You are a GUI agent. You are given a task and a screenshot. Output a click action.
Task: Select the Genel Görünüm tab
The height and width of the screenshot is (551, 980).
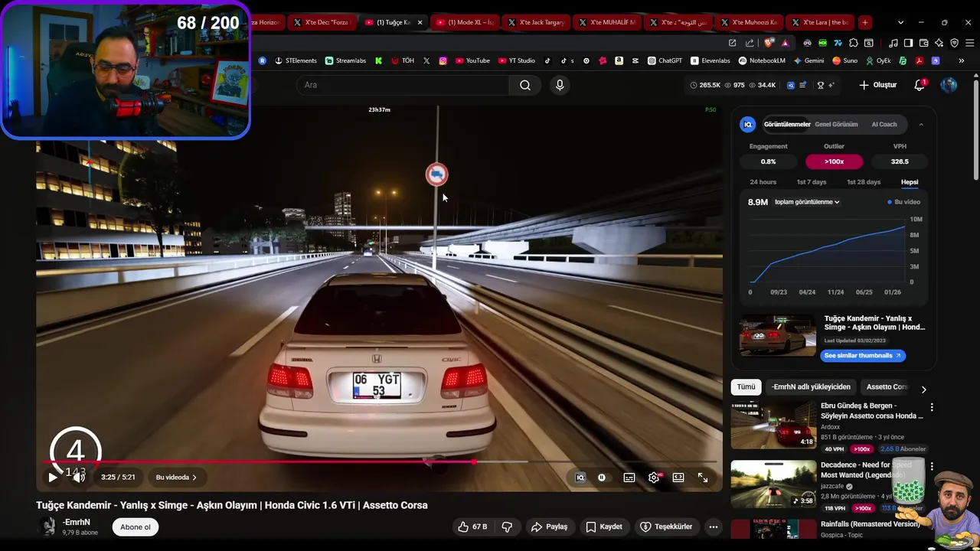coord(836,124)
